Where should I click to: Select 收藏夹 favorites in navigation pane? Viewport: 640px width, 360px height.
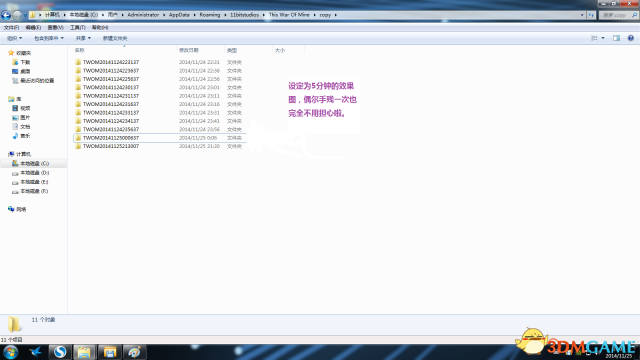(19, 53)
